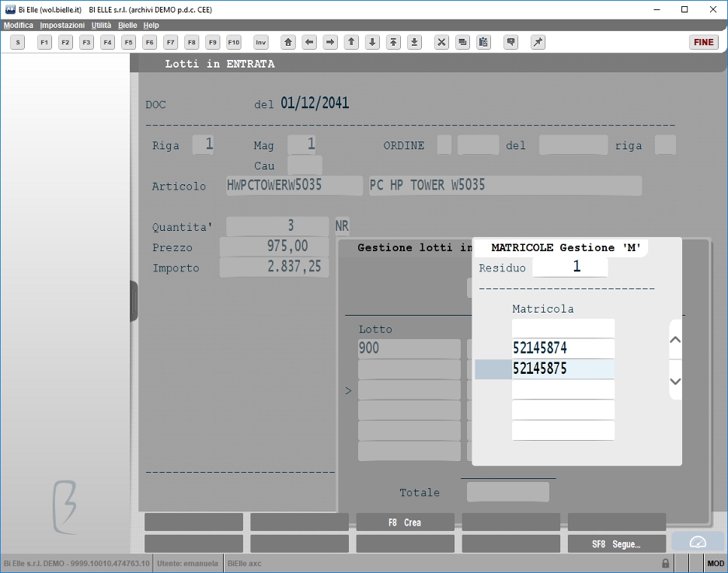Click the Inv toolbar key
Viewport: 728px width, 573px height.
(x=261, y=42)
